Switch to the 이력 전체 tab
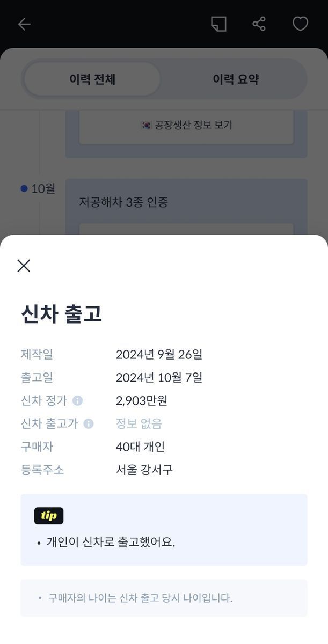Image resolution: width=328 pixels, height=644 pixels. 92,79
